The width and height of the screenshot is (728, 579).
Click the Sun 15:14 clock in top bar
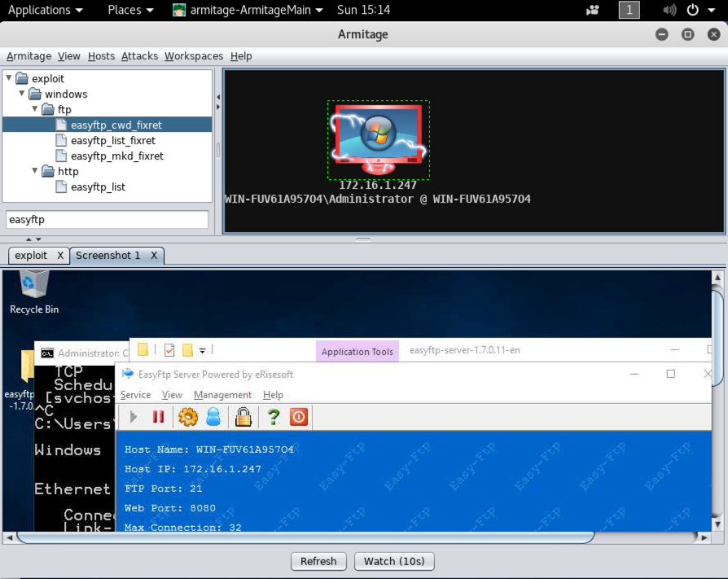tap(363, 10)
